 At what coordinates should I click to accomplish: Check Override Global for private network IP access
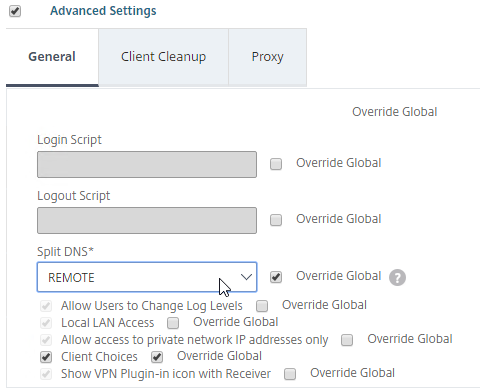[x=347, y=340]
